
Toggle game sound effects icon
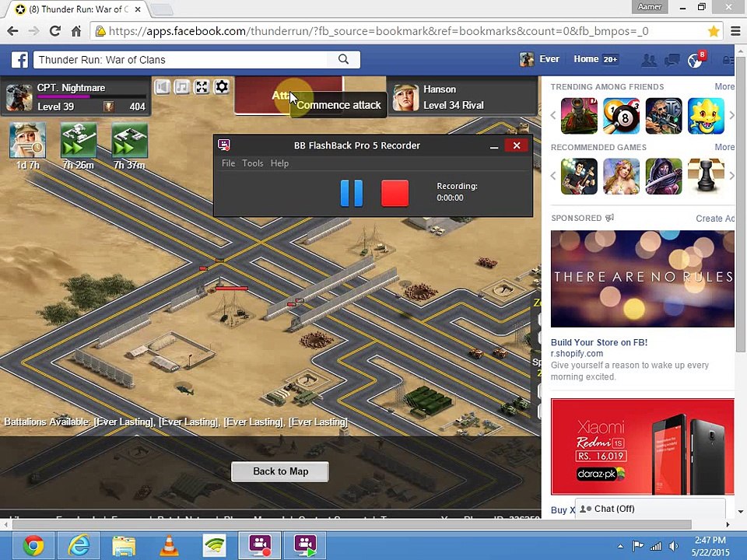click(x=163, y=86)
